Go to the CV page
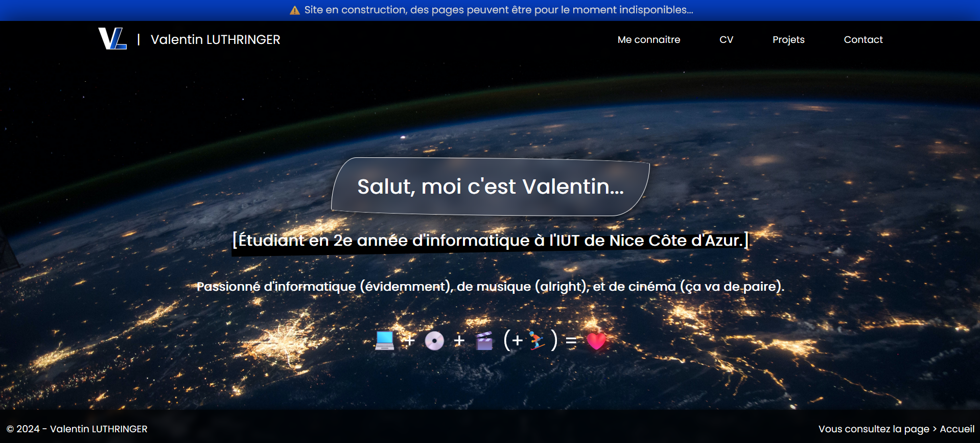The image size is (980, 443). pos(726,40)
